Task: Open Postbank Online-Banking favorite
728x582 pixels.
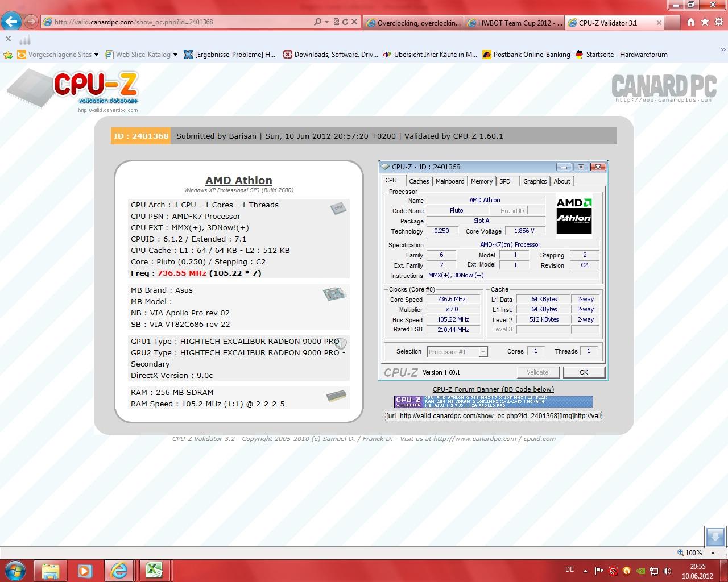Action: [527, 55]
